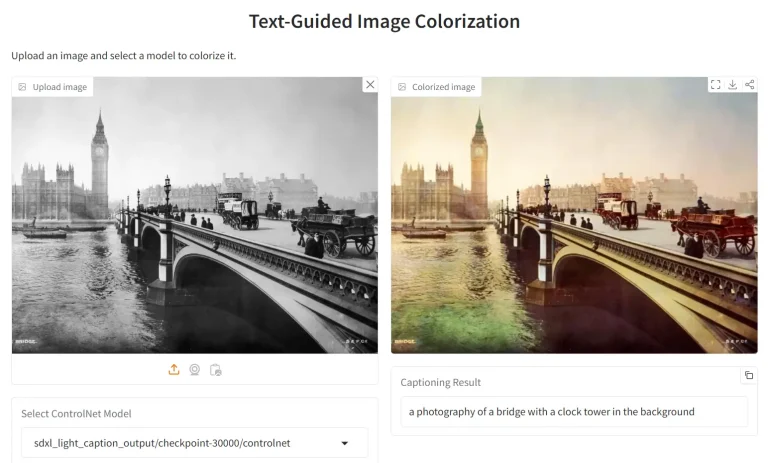Image resolution: width=768 pixels, height=463 pixels.
Task: Click the upload file icon below the image
Action: pyautogui.click(x=174, y=370)
